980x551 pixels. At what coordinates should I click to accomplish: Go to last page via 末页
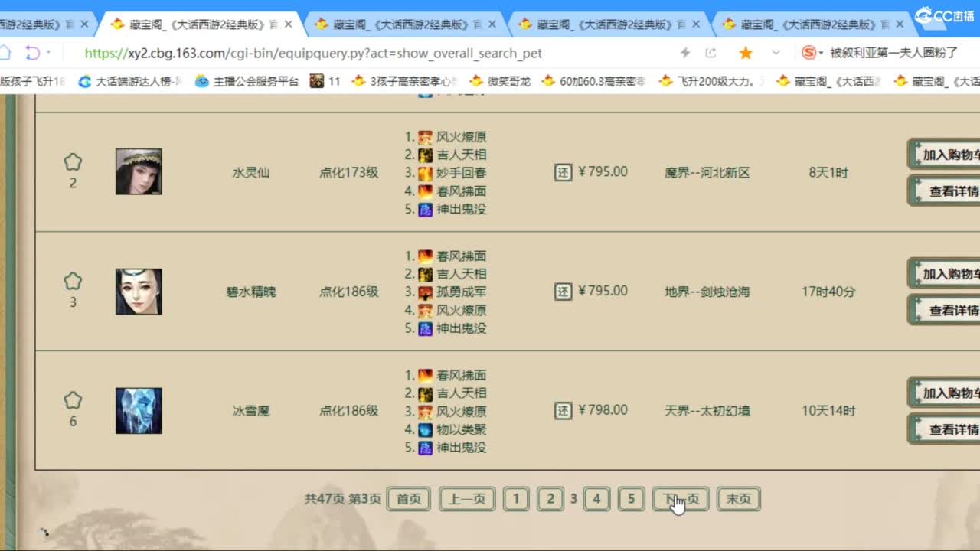click(x=739, y=499)
